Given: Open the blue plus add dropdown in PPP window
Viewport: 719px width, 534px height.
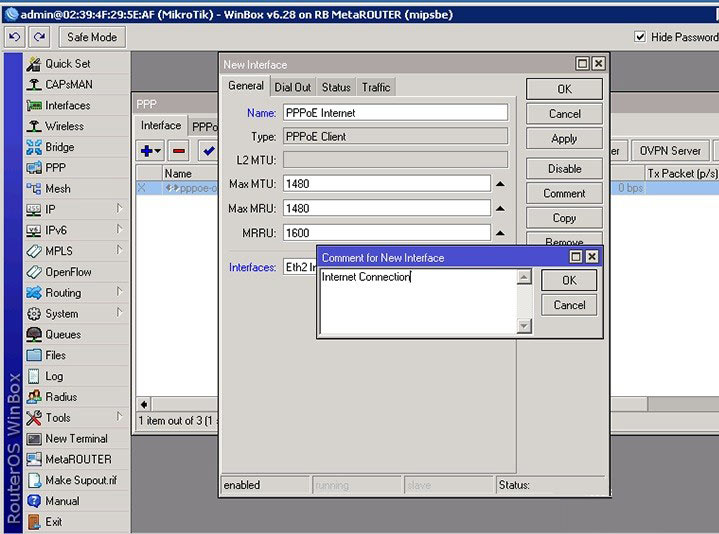Looking at the screenshot, I should (x=150, y=151).
